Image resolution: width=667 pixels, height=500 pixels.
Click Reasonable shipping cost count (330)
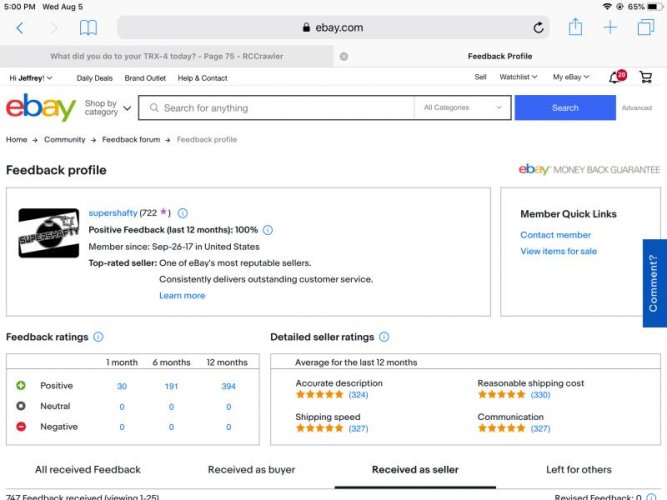pyautogui.click(x=540, y=394)
